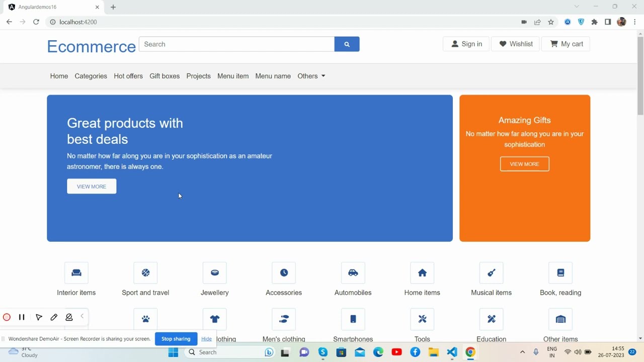Image resolution: width=644 pixels, height=362 pixels.
Task: Click the share page icon in address bar
Action: 537,22
